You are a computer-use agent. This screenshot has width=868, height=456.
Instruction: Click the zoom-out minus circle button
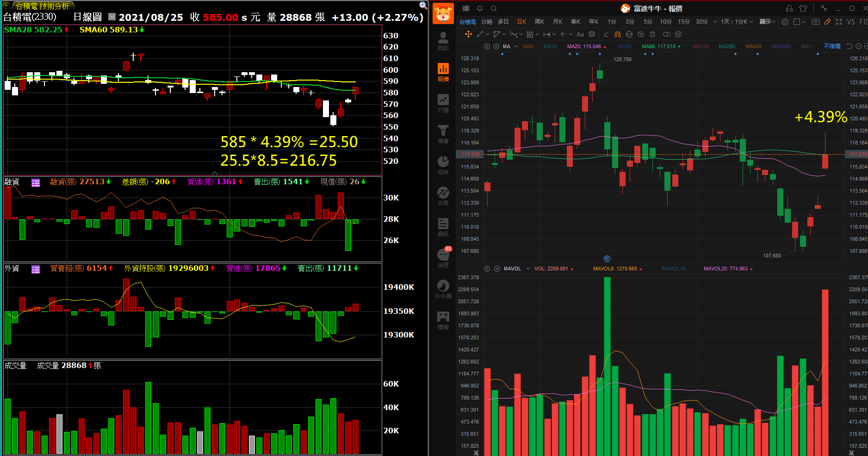pos(858,46)
